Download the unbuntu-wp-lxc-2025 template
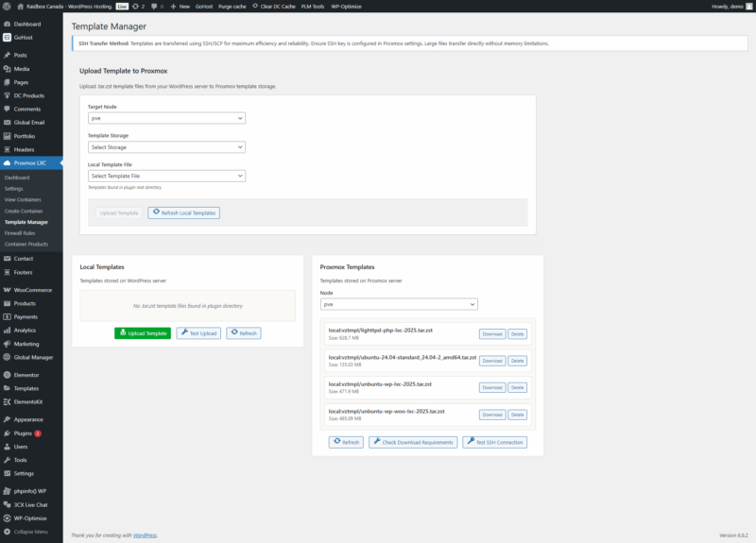 point(492,387)
